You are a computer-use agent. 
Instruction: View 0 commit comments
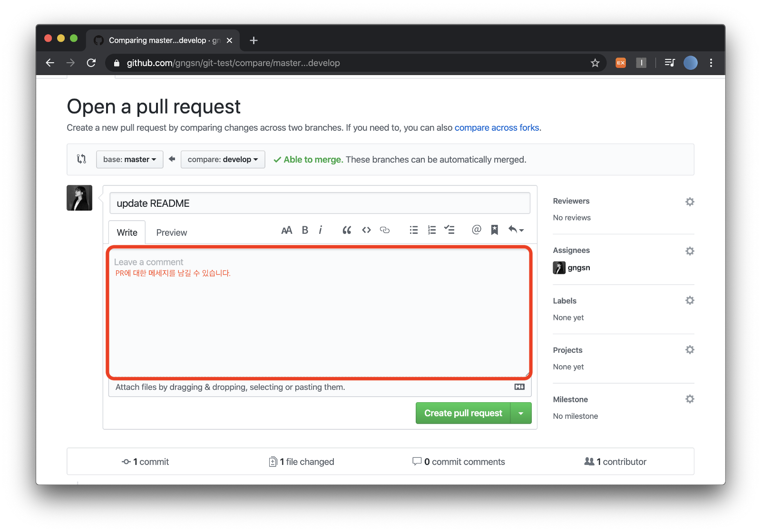click(459, 462)
